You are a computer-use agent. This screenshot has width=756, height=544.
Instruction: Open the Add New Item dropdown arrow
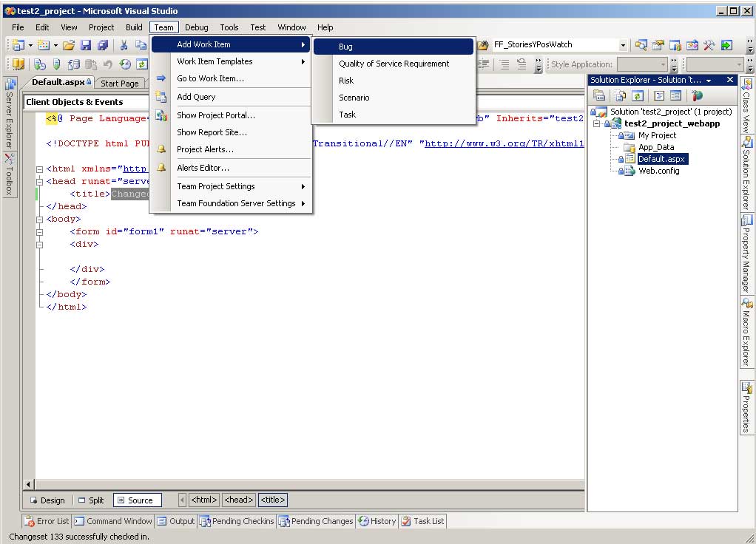(56, 45)
